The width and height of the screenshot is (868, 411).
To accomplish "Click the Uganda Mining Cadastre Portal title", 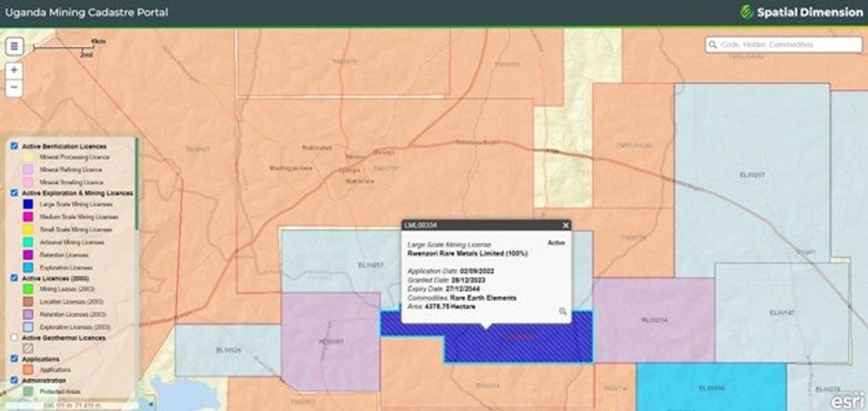I will (x=87, y=12).
